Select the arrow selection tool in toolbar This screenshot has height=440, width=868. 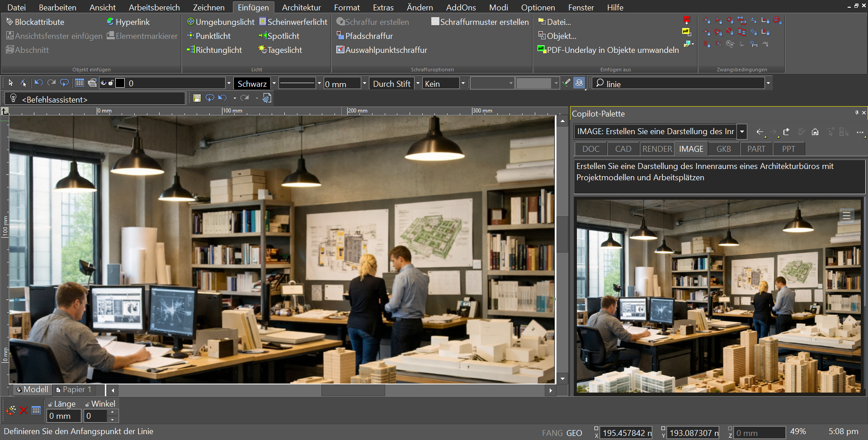tap(11, 83)
